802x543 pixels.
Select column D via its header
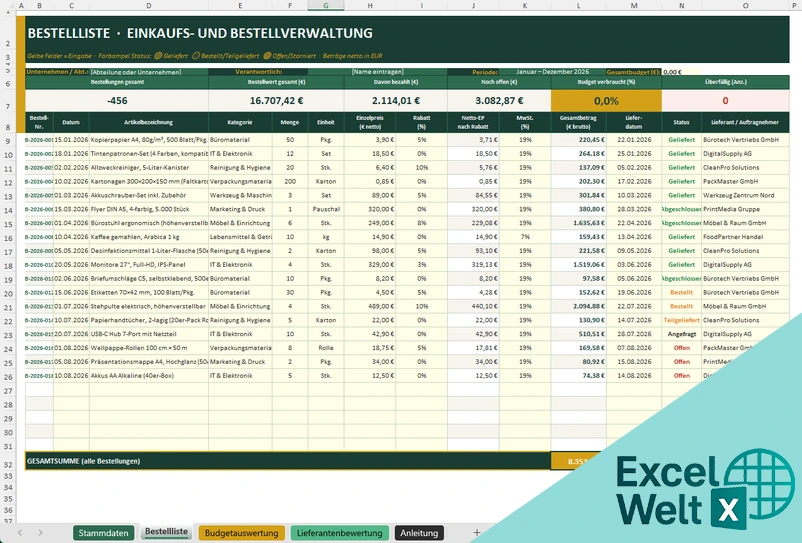pos(148,6)
